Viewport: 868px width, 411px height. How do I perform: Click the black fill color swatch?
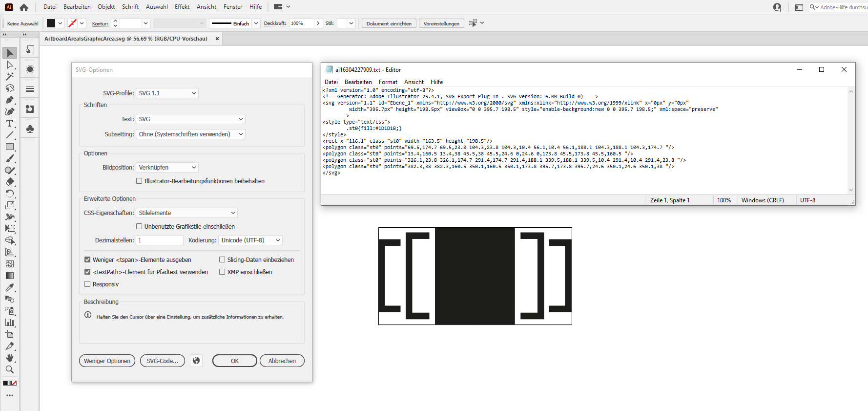pos(51,23)
